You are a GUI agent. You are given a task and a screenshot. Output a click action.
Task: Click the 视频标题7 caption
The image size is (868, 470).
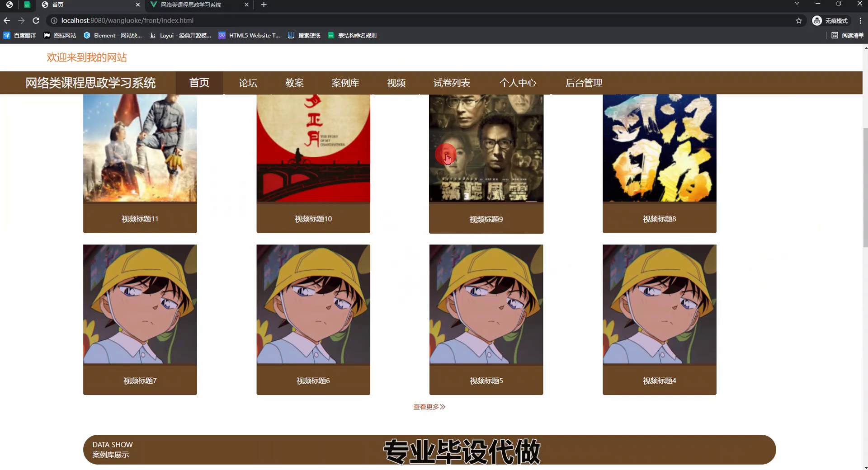pos(140,381)
